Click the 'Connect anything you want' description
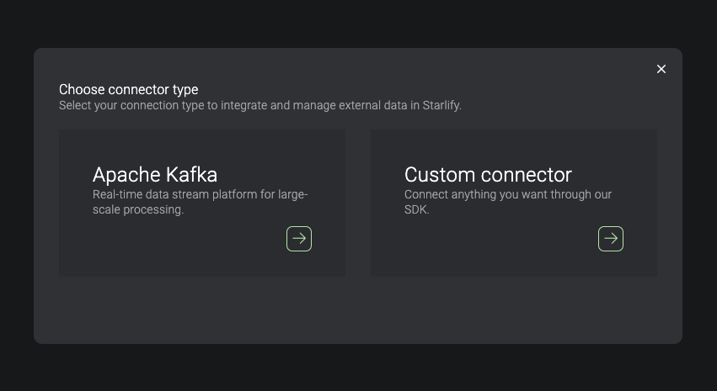717x391 pixels. [508, 202]
